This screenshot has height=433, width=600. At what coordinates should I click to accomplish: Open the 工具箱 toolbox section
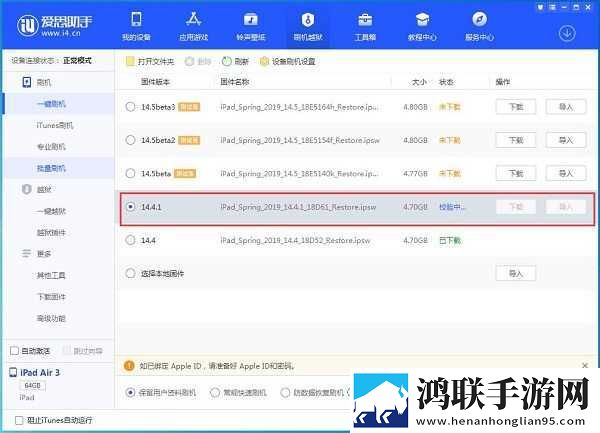click(365, 26)
